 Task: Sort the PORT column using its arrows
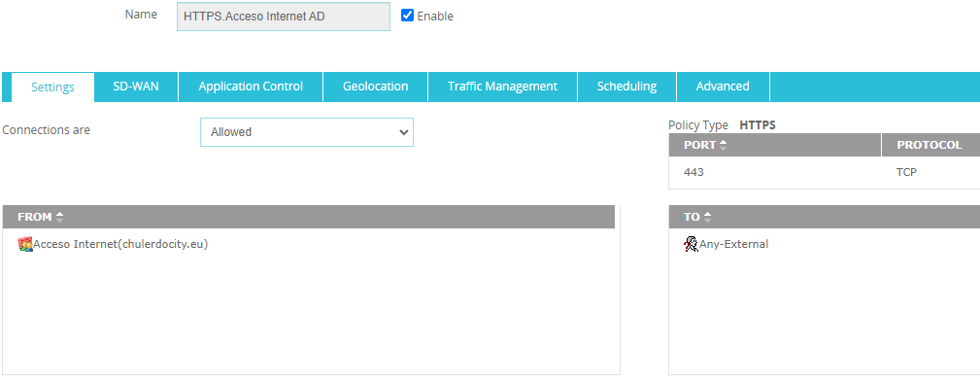(x=724, y=145)
